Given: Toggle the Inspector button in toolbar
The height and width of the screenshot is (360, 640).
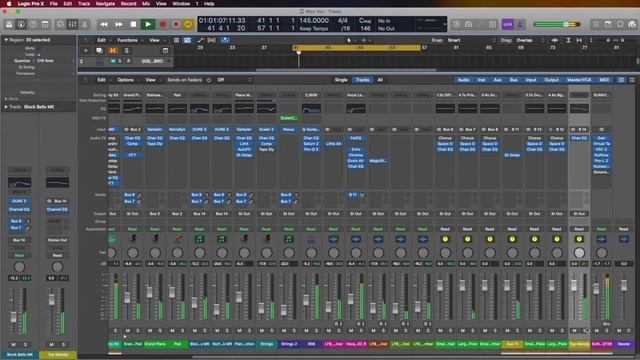Looking at the screenshot, I should [21, 24].
